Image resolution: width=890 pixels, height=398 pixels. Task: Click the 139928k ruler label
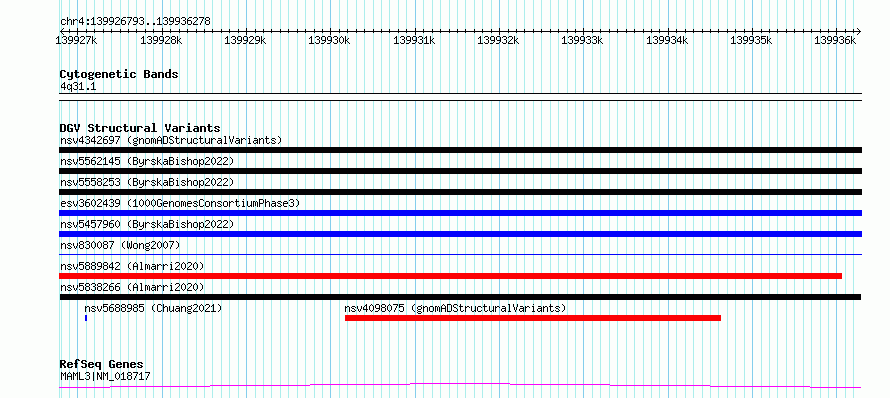coord(161,41)
